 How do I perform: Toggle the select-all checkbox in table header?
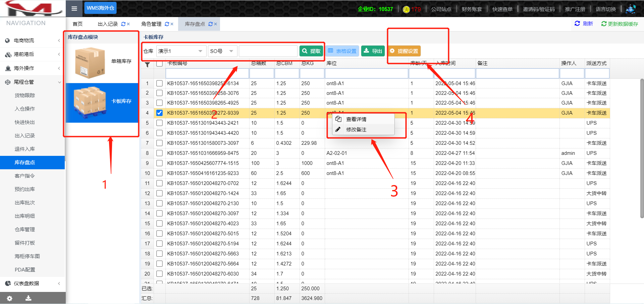pos(159,64)
